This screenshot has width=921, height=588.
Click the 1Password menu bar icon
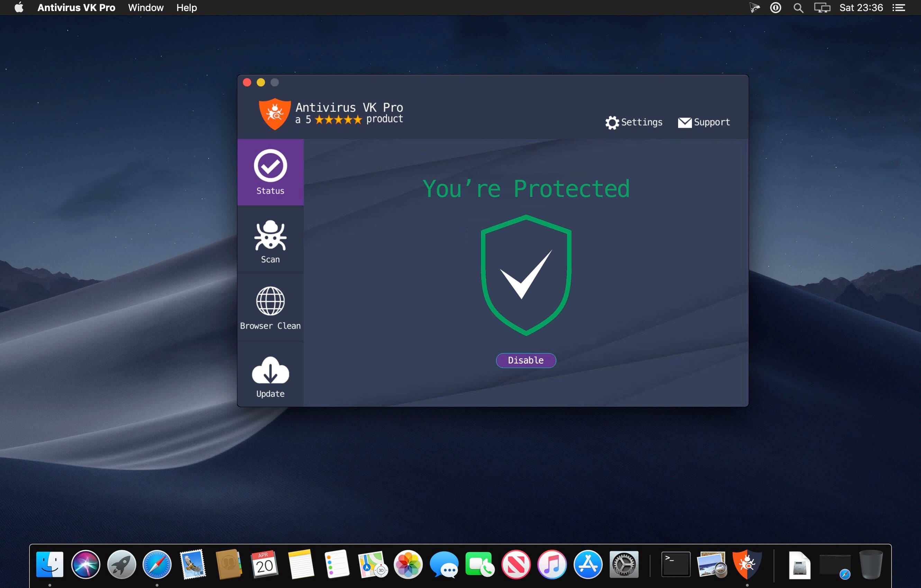point(775,8)
